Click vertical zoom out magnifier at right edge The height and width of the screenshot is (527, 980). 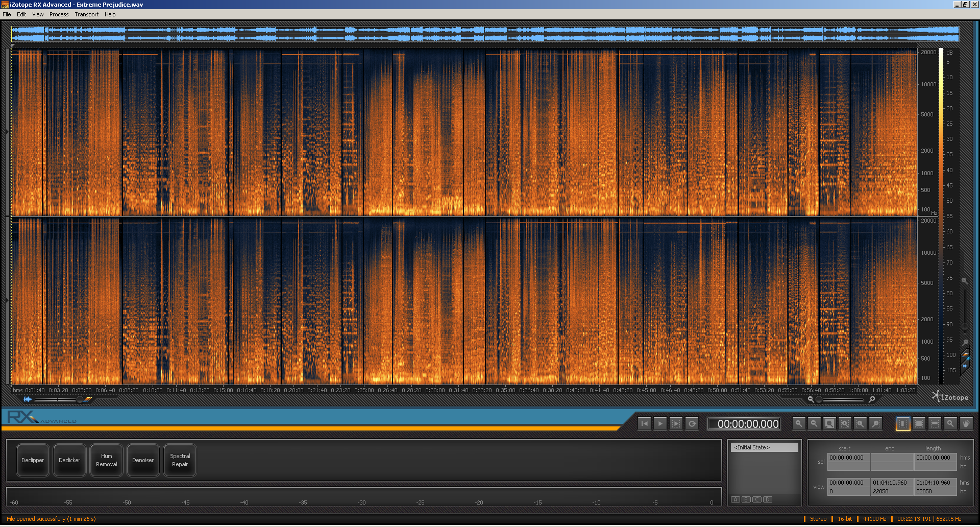(x=965, y=343)
